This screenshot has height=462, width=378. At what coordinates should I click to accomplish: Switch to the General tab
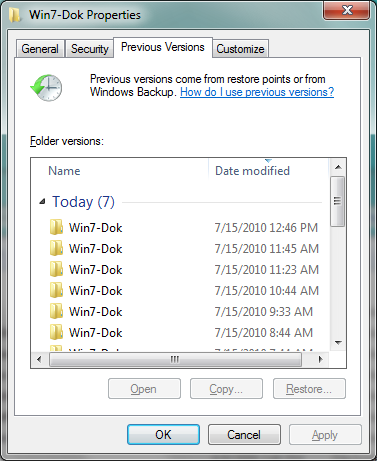(40, 49)
